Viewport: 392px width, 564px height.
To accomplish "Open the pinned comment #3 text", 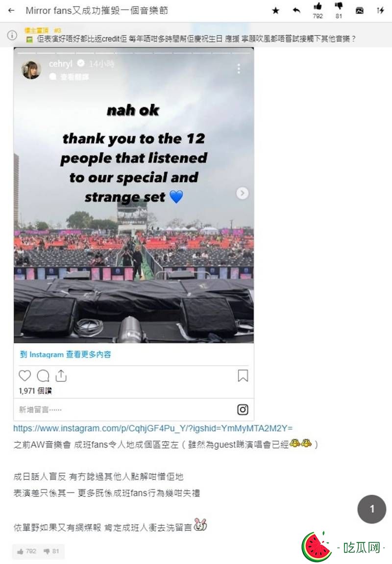I will (x=196, y=39).
